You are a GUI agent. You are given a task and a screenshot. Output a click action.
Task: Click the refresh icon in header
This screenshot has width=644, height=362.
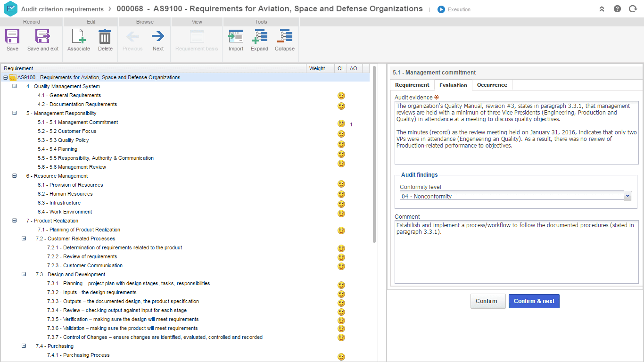point(633,9)
